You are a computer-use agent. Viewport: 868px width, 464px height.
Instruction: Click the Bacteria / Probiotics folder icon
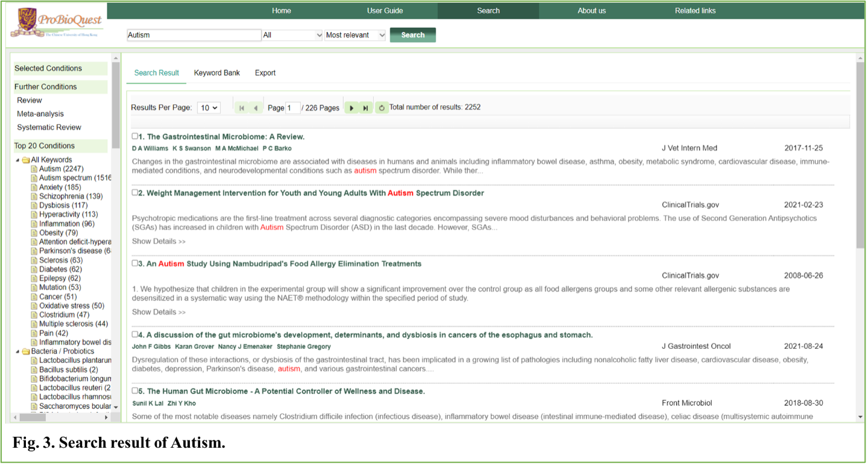pyautogui.click(x=26, y=351)
